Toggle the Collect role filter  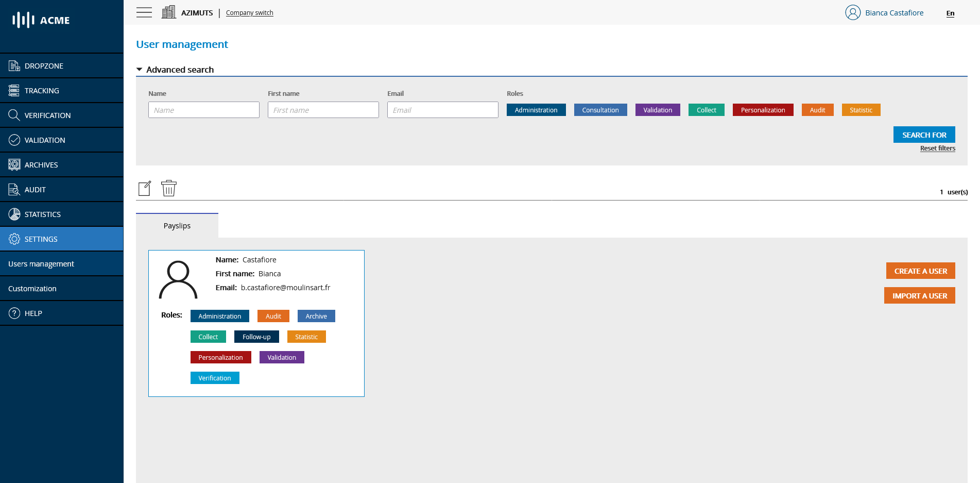pos(706,110)
